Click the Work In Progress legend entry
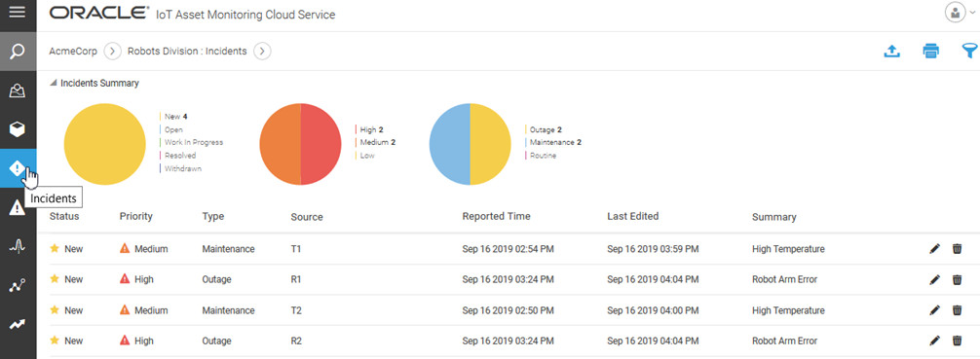The height and width of the screenshot is (359, 980). click(191, 142)
